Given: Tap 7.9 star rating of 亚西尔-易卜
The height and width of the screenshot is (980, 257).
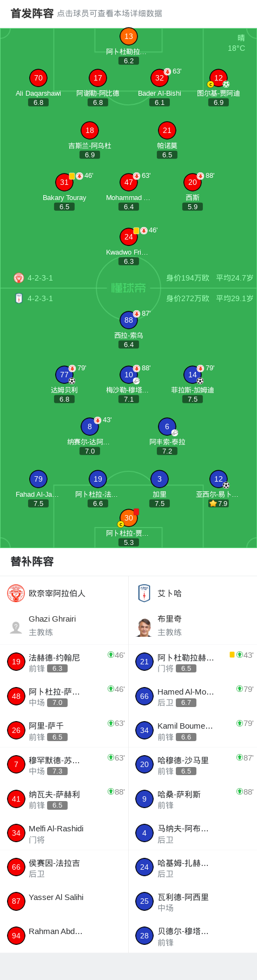Looking at the screenshot, I should [x=219, y=503].
